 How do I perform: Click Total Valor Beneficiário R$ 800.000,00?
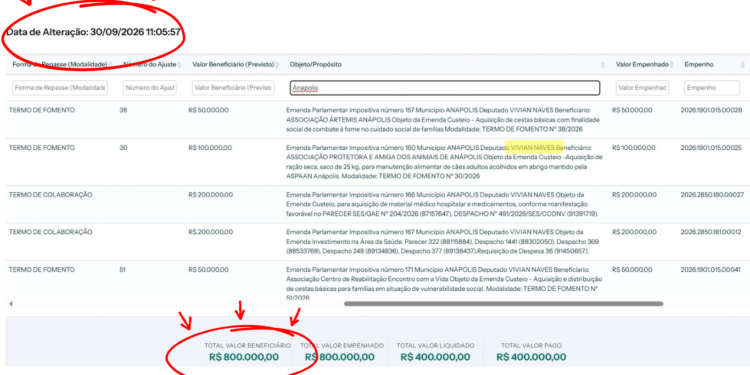[244, 357]
